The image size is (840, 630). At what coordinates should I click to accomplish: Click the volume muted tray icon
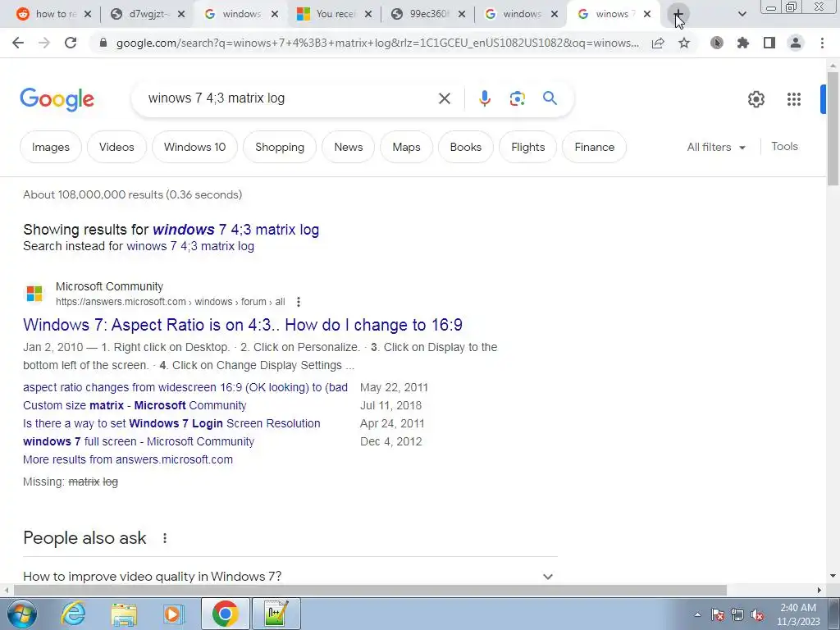click(757, 615)
